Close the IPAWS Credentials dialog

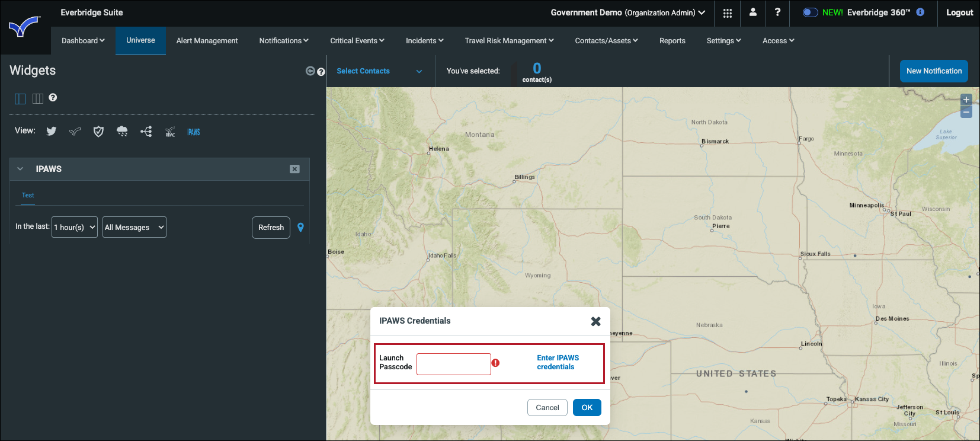click(596, 321)
